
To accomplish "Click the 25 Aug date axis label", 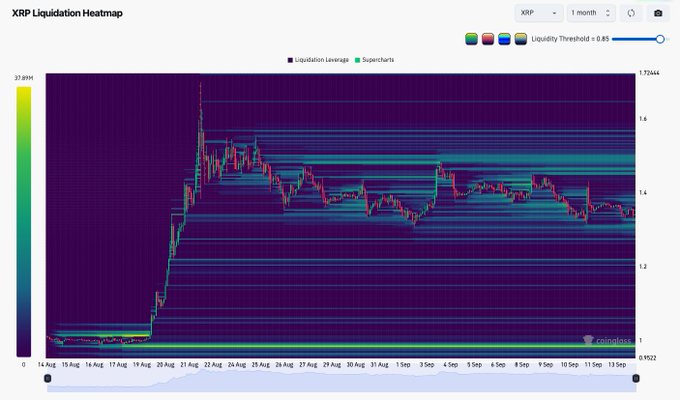I will pos(261,365).
